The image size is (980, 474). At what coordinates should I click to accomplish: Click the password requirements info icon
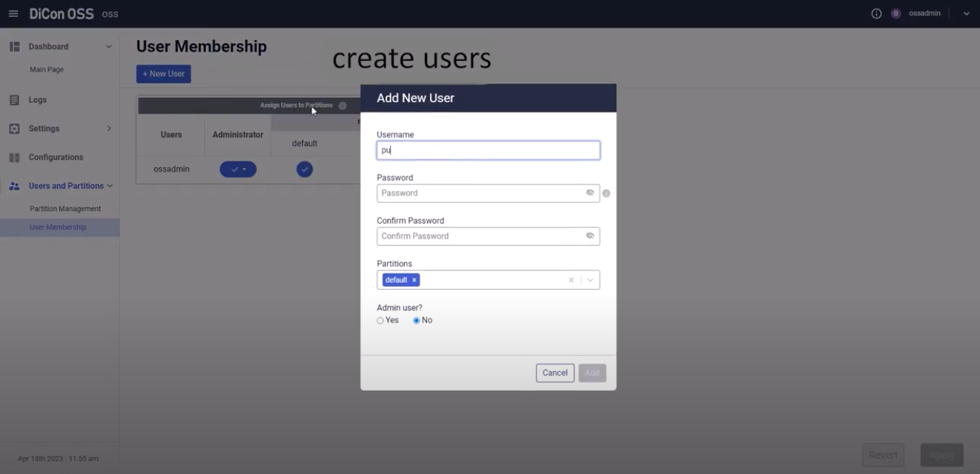click(606, 193)
